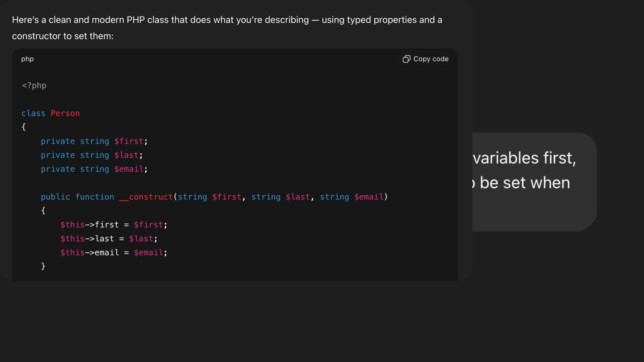644x362 pixels.
Task: Click the __construct method name
Action: [146, 197]
